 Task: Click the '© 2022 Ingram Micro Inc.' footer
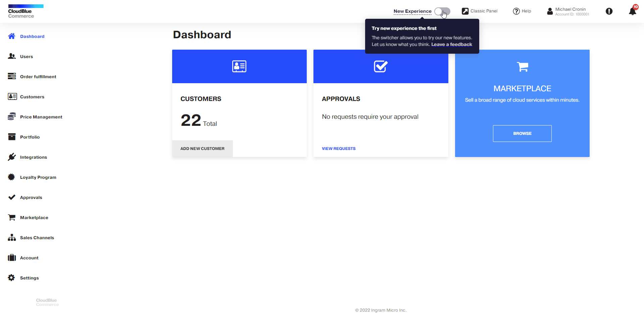point(381,310)
